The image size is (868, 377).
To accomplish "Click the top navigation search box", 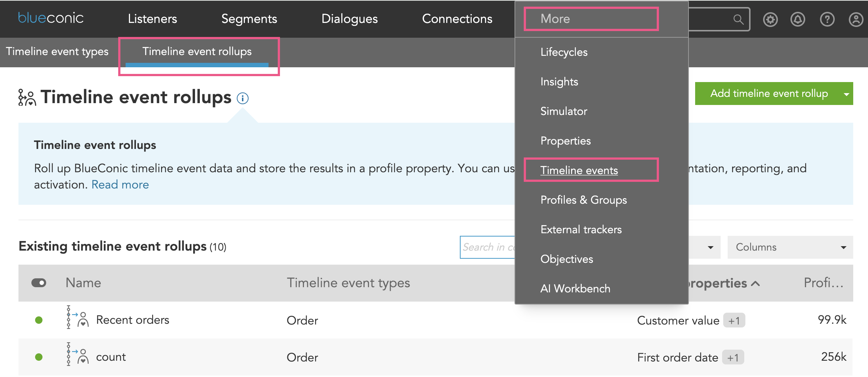I will (x=718, y=19).
